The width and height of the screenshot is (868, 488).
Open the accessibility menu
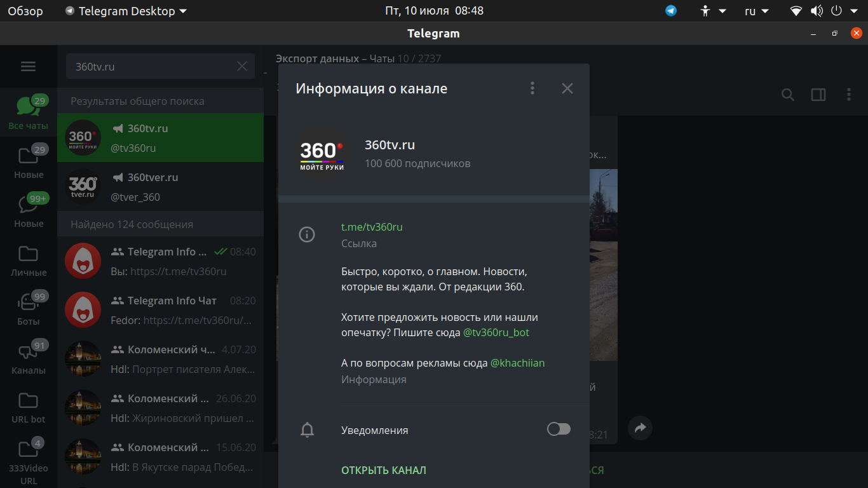[x=713, y=11]
